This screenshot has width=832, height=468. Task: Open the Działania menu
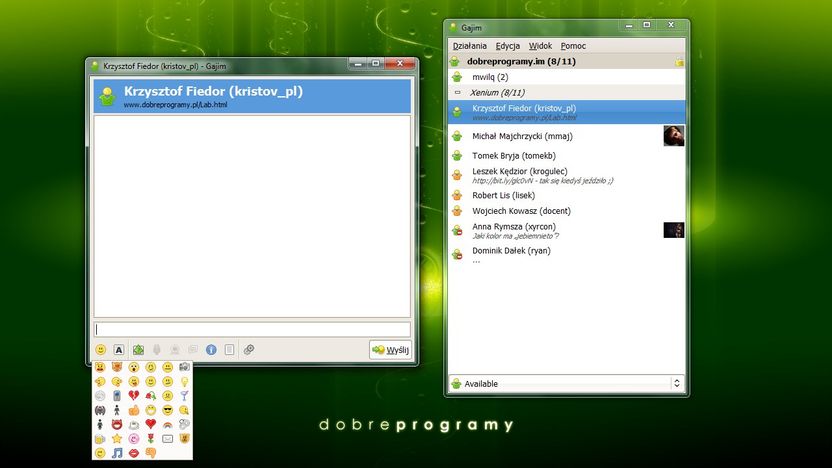click(470, 46)
